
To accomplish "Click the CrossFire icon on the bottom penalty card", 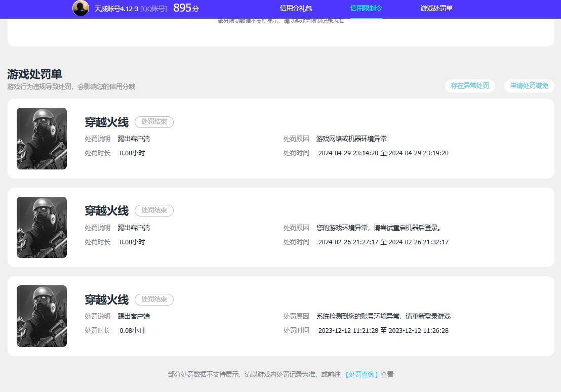I will coord(42,316).
